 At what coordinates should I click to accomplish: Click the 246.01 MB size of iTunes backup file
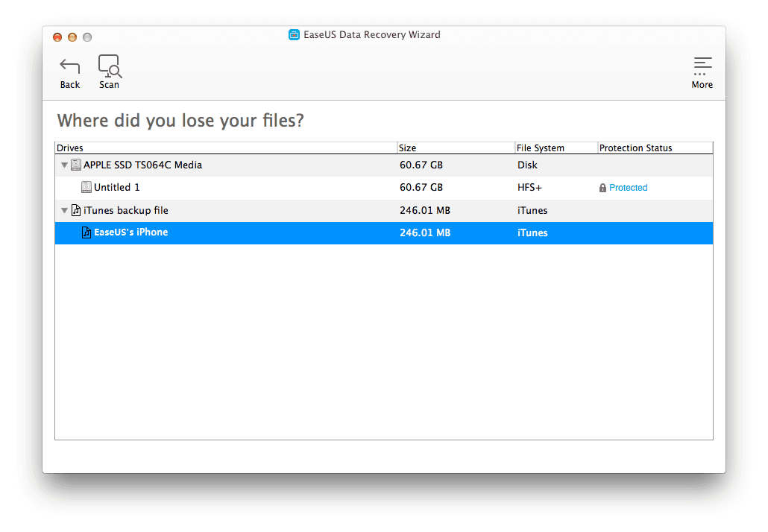click(x=425, y=210)
